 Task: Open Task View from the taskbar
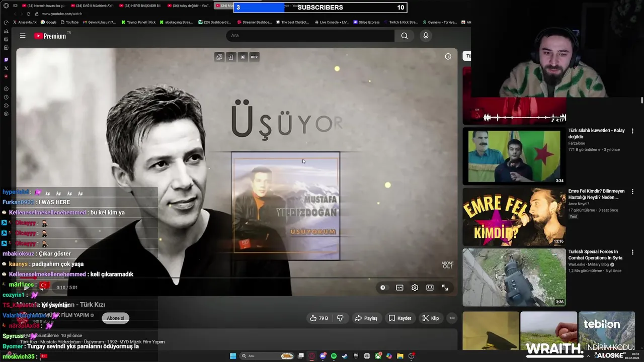pyautogui.click(x=301, y=356)
